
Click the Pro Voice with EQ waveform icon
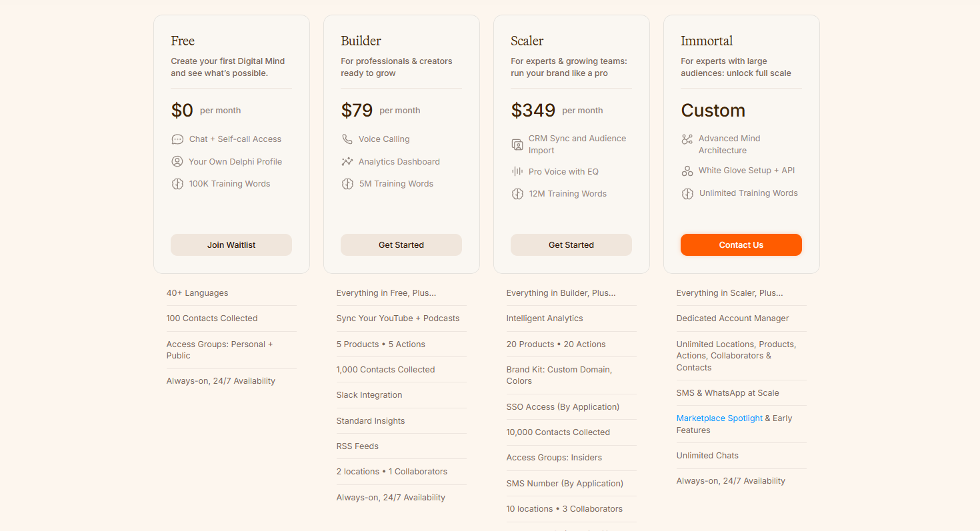[517, 171]
